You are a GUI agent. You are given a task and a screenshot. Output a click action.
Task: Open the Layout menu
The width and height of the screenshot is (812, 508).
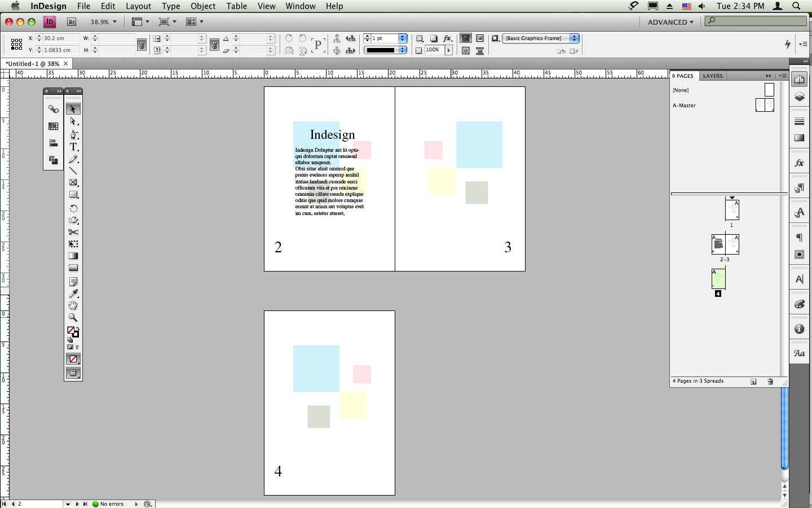pyautogui.click(x=138, y=6)
